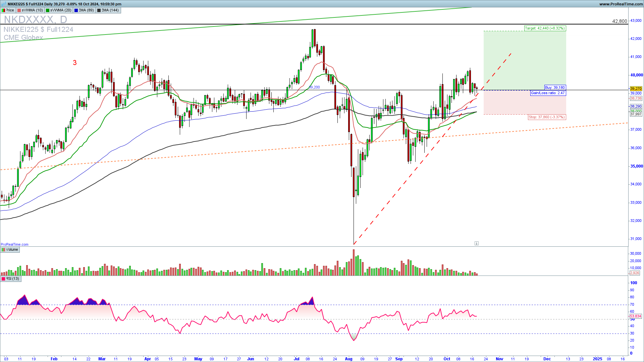This screenshot has width=644, height=362.
Task: Click the 37,997 price axis tag
Action: tap(636, 114)
